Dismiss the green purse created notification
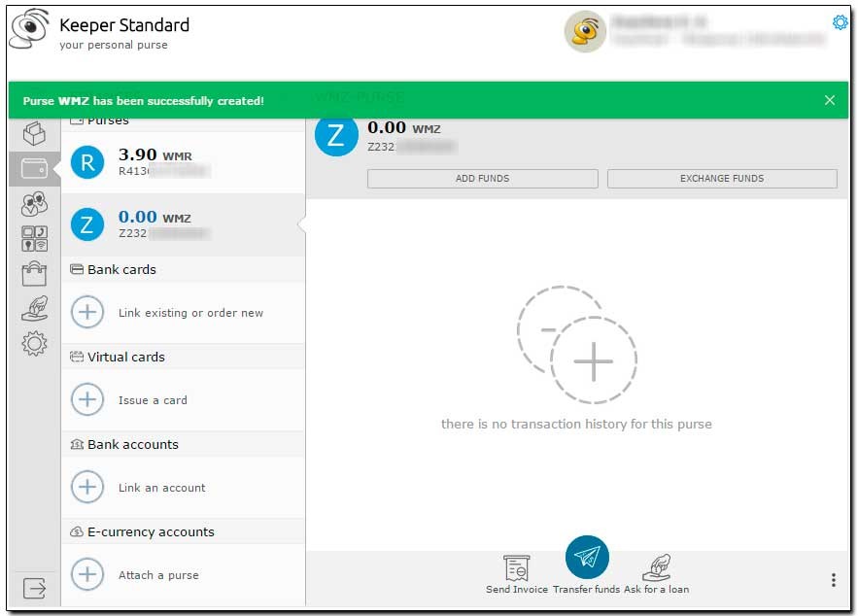The height and width of the screenshot is (616, 858). [829, 100]
